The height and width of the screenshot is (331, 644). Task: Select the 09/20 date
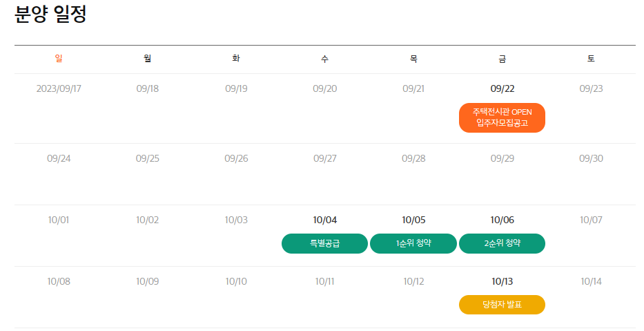[325, 88]
